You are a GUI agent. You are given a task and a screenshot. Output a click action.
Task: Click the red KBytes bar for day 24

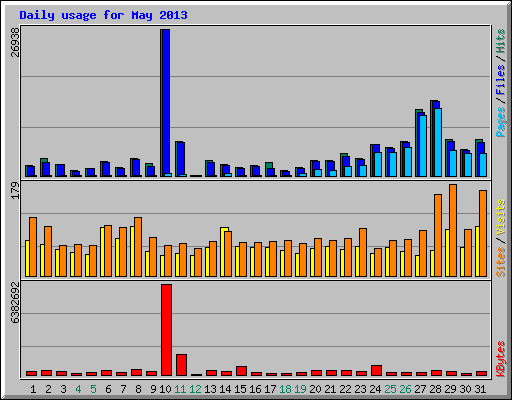tap(376, 371)
